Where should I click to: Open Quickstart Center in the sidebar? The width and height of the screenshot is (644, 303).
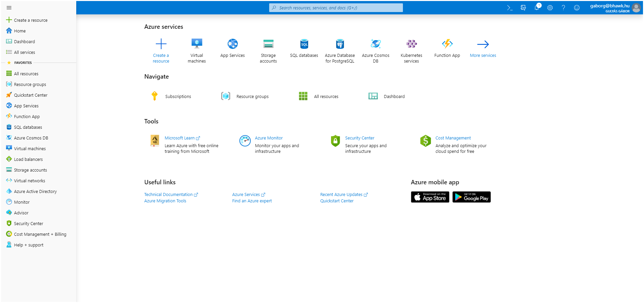(x=38, y=95)
